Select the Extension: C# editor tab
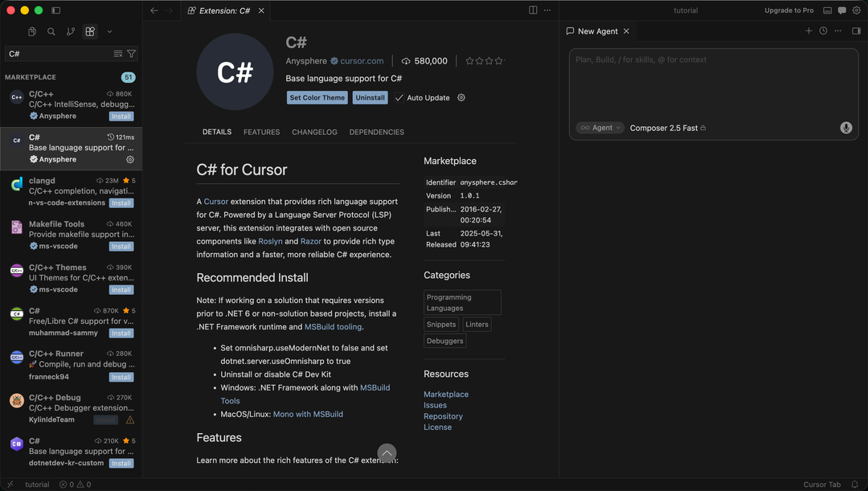Screen dimensions: 868x491 [x=226, y=10]
